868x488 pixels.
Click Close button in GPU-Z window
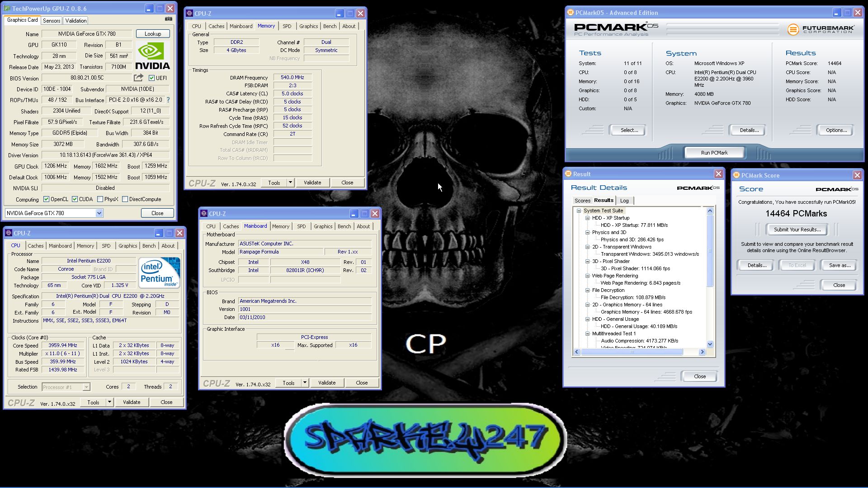pos(157,213)
